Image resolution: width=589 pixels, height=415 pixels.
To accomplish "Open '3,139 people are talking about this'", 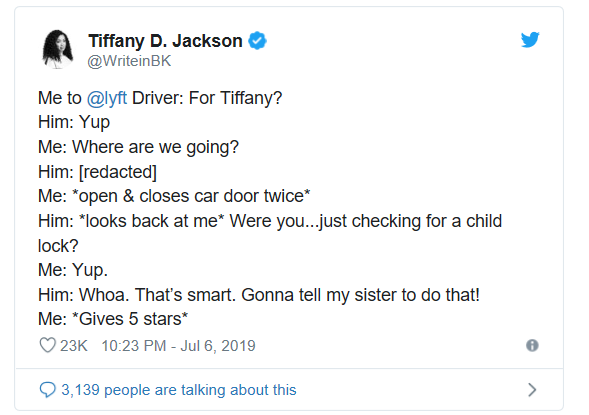I will click(179, 390).
